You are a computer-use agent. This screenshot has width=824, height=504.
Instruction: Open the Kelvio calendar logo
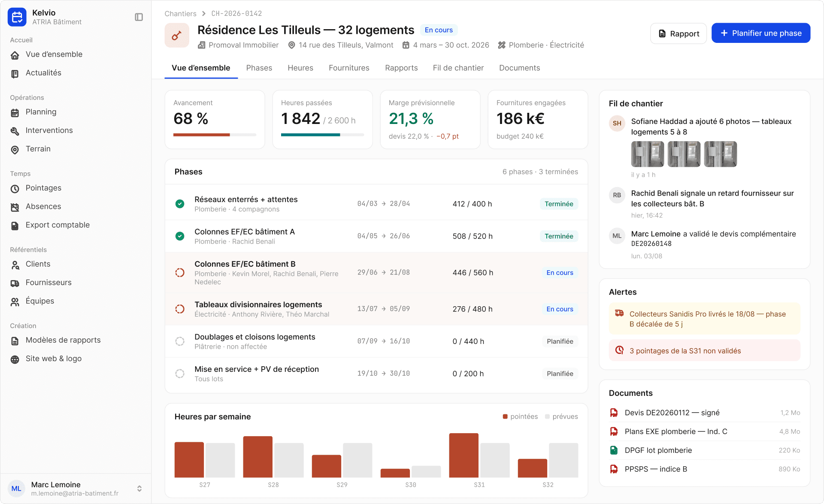(17, 17)
